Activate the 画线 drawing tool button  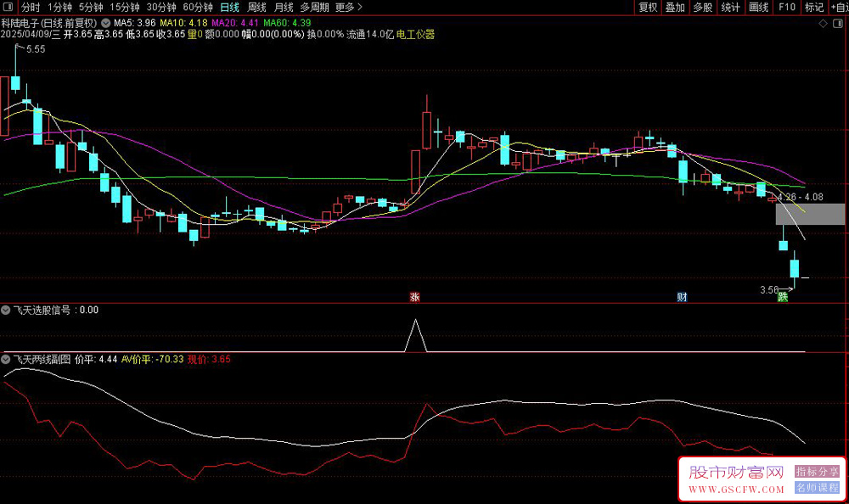pyautogui.click(x=758, y=7)
